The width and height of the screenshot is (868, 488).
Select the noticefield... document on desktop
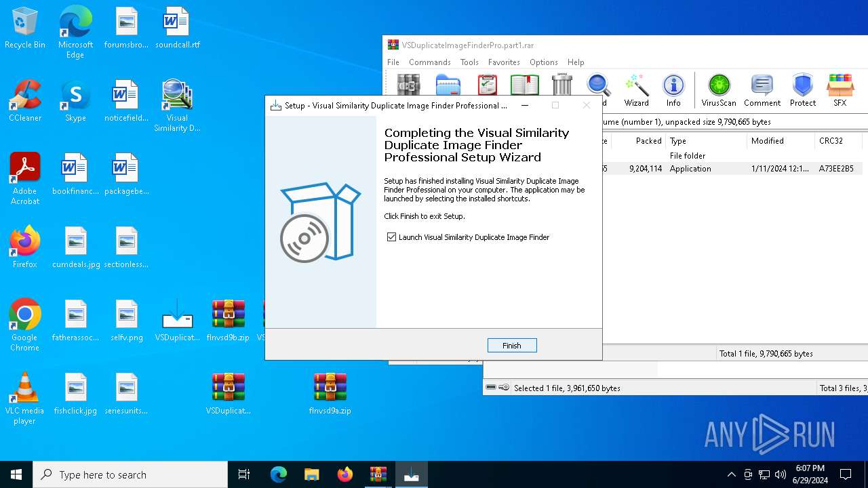tap(126, 102)
